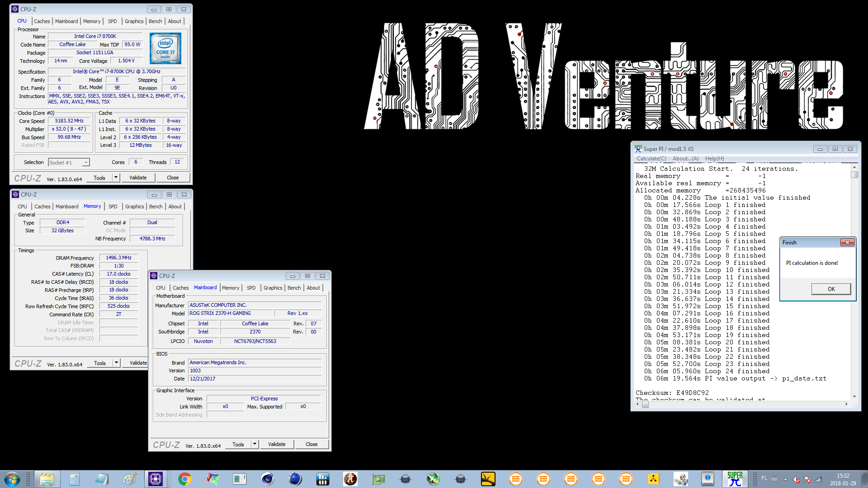Click the yellow radiation-symbol taskbar icon
The image size is (868, 488).
[x=654, y=479]
